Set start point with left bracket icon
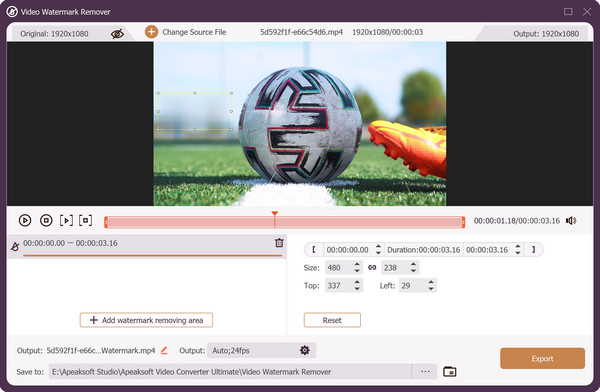600x392 pixels. [x=314, y=250]
